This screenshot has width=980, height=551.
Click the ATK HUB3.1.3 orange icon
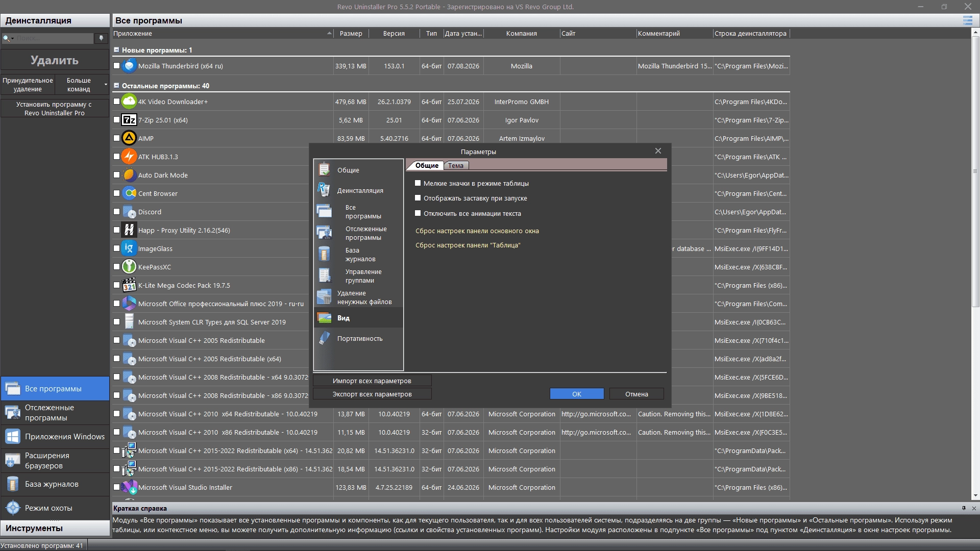click(x=129, y=157)
